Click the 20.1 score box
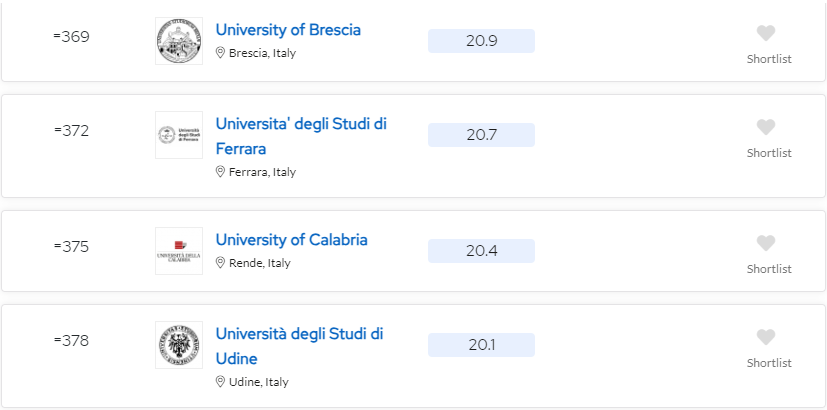827x410 pixels. pyautogui.click(x=481, y=345)
